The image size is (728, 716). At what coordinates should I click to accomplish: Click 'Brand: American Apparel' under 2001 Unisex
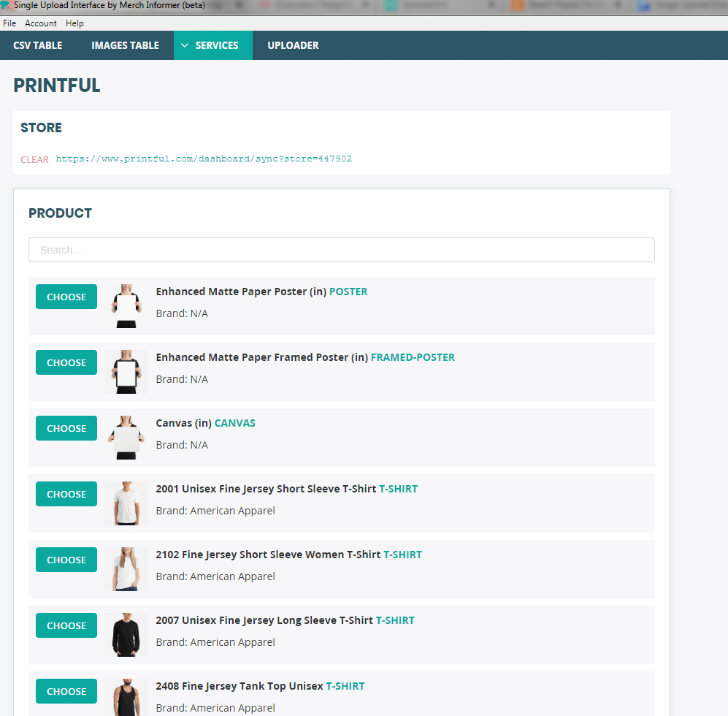[215, 511]
